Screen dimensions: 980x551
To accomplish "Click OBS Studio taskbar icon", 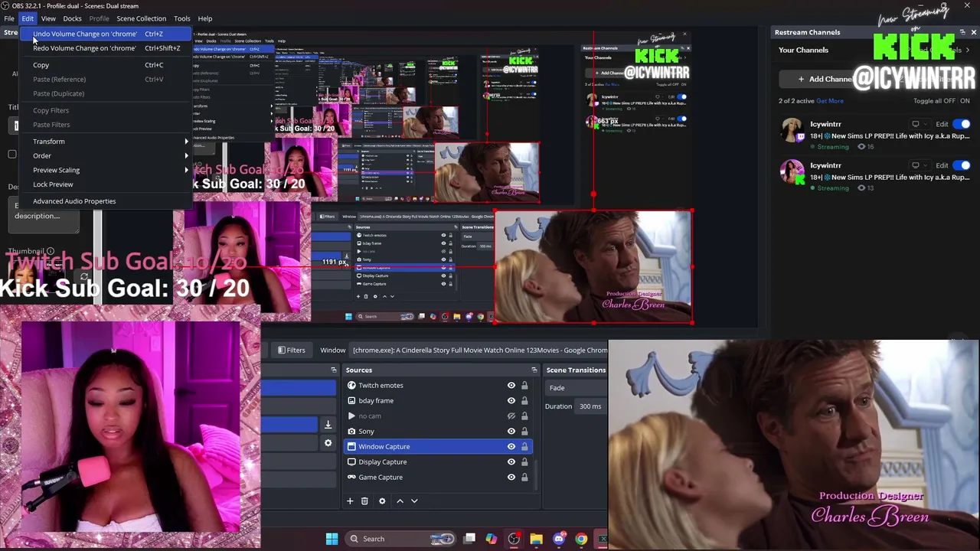I will pos(514,539).
